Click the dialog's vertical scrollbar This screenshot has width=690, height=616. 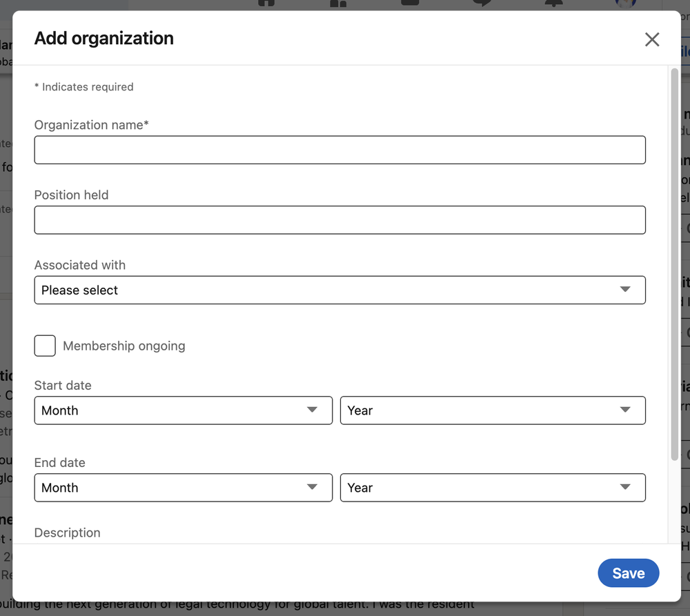tap(674, 262)
